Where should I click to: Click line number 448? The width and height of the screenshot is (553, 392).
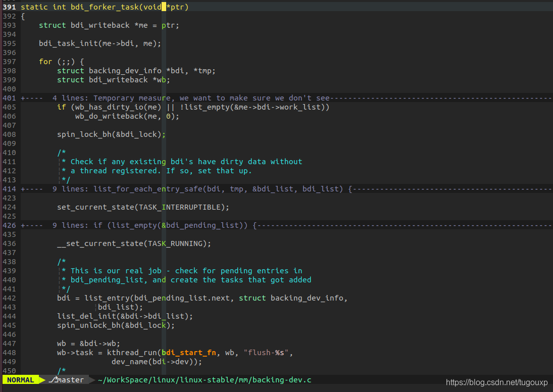click(x=9, y=353)
